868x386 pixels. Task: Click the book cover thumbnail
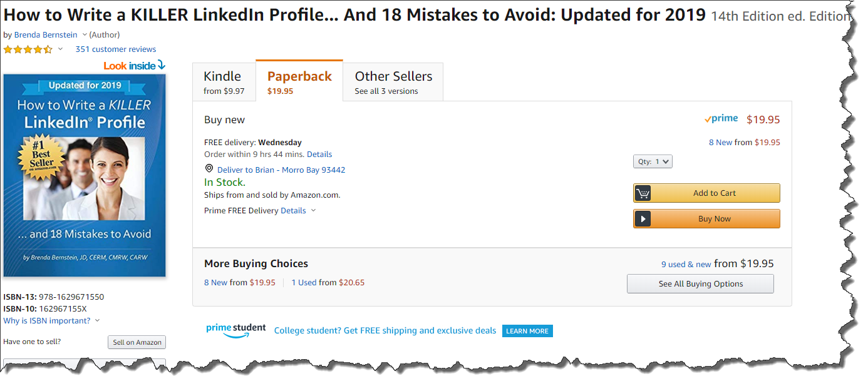click(x=85, y=175)
